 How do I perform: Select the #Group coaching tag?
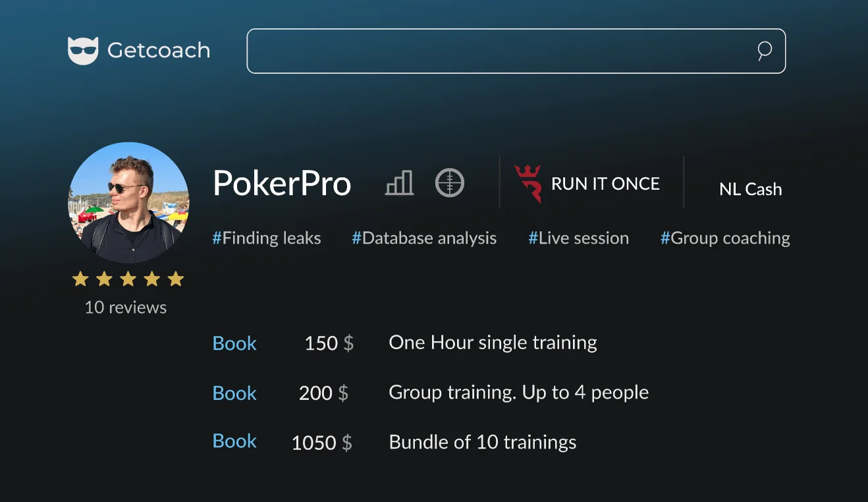pyautogui.click(x=725, y=238)
